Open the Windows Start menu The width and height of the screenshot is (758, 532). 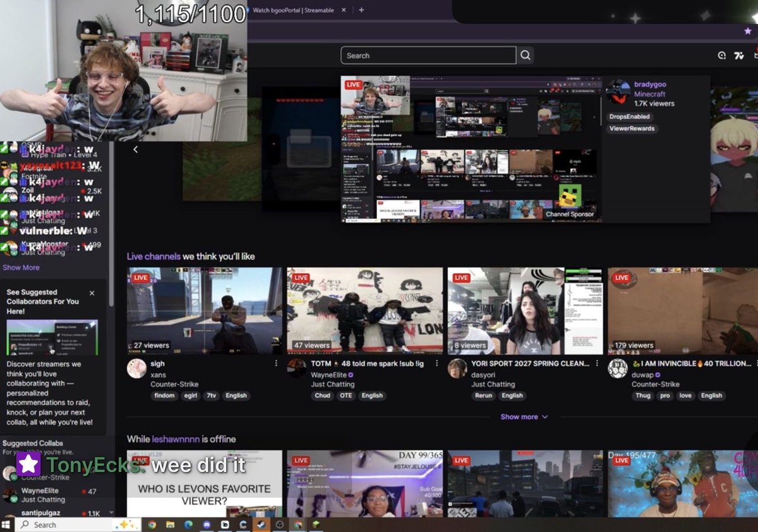(6, 524)
